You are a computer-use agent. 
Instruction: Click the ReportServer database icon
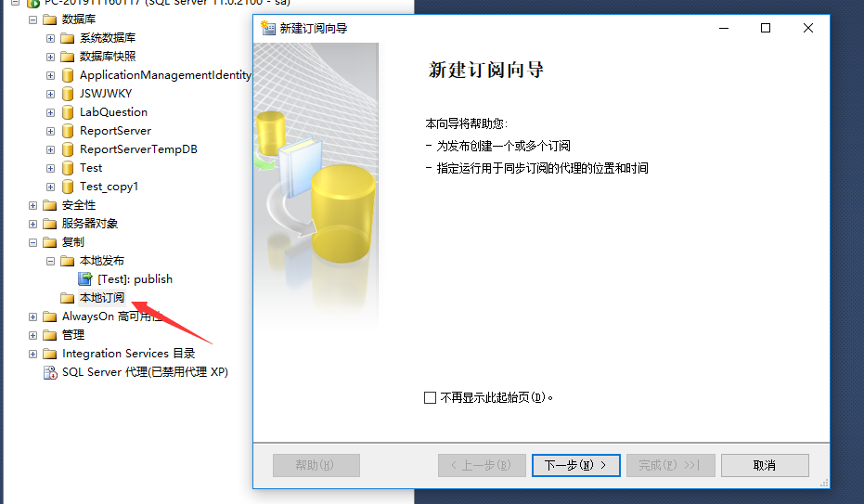pos(68,131)
